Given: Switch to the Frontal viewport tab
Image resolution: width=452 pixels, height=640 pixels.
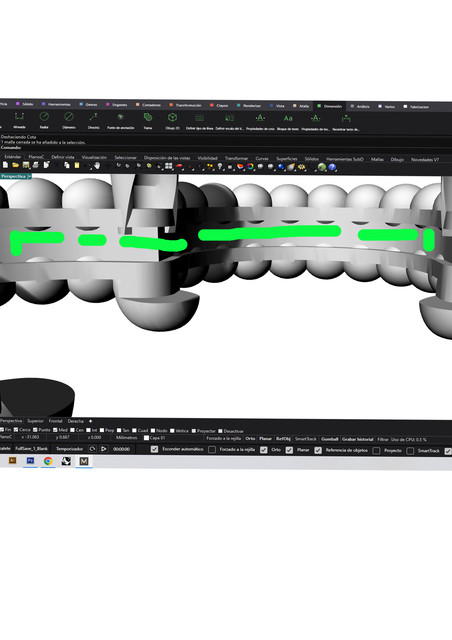Looking at the screenshot, I should 56,421.
